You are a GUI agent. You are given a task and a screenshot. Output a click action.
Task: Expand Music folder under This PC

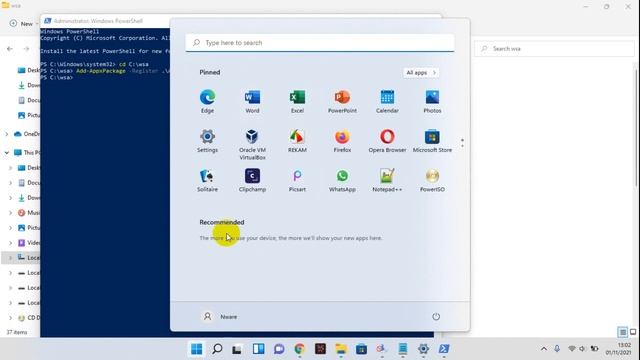pos(11,213)
